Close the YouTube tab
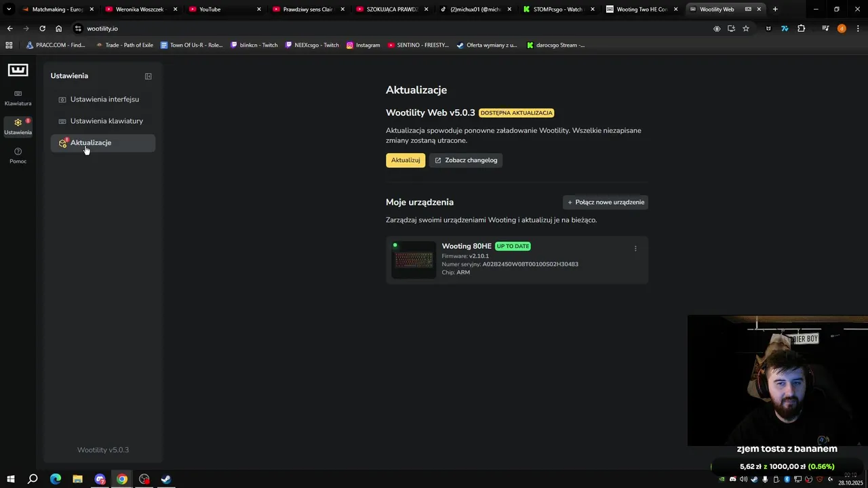Image resolution: width=868 pixels, height=488 pixels. click(259, 9)
